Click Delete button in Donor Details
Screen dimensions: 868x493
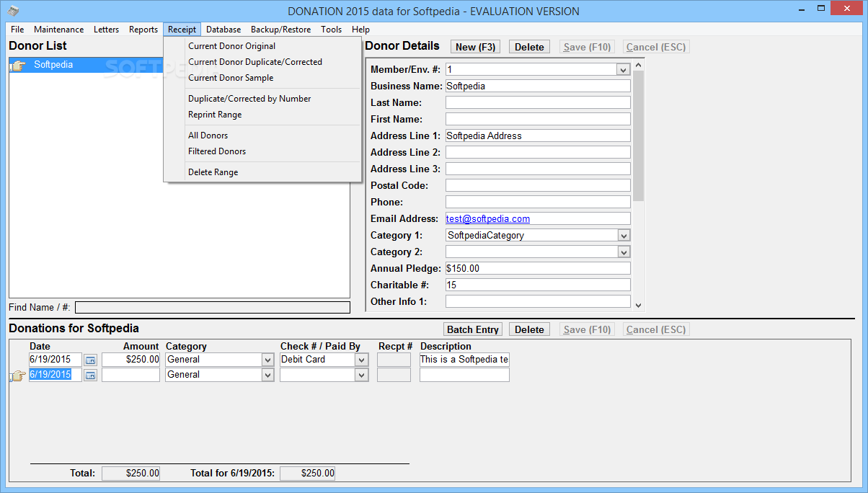click(x=529, y=47)
